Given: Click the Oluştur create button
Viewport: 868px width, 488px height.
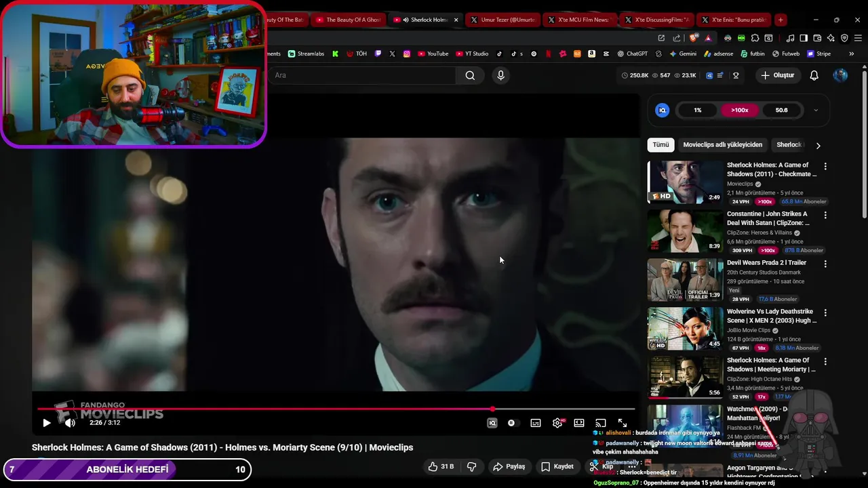Looking at the screenshot, I should tap(777, 75).
